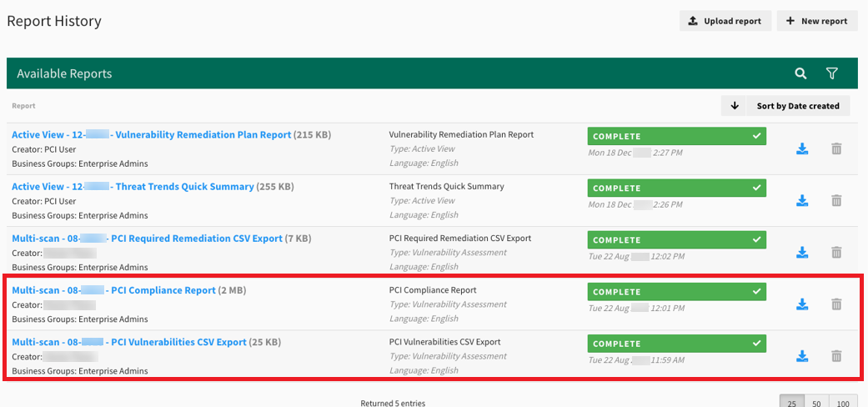The width and height of the screenshot is (868, 407).
Task: Delete the Threat Trends Quick Summary report
Action: (x=836, y=200)
